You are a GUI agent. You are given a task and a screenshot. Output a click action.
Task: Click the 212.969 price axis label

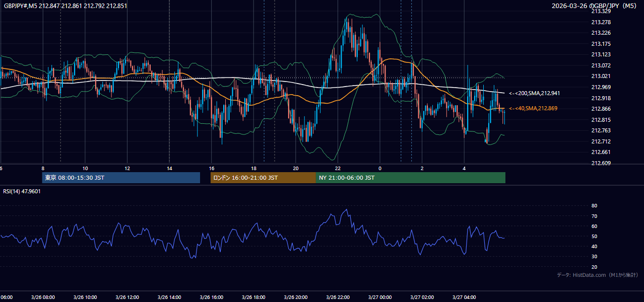(601, 87)
